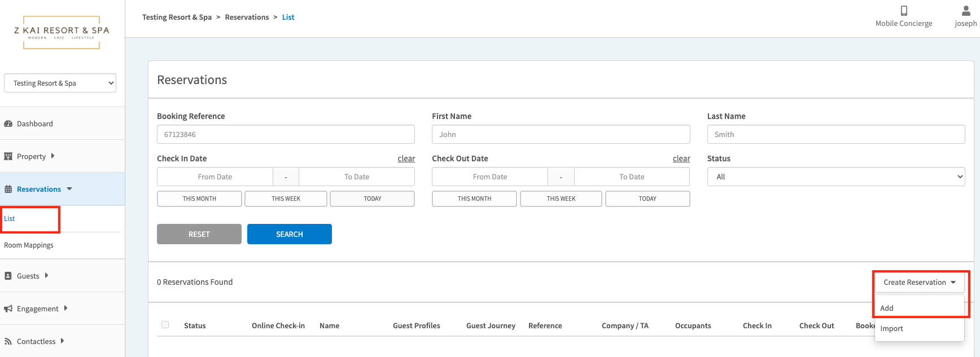Choose Import from Create Reservation menu
Screen dimensions: 980x357
pos(891,328)
